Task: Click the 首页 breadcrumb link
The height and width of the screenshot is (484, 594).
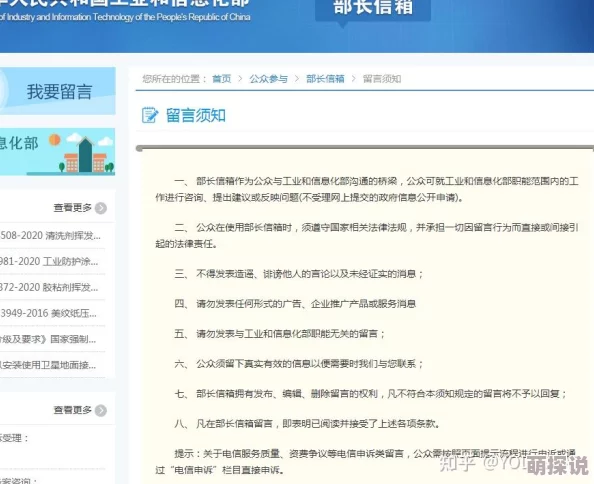Action: pos(222,79)
